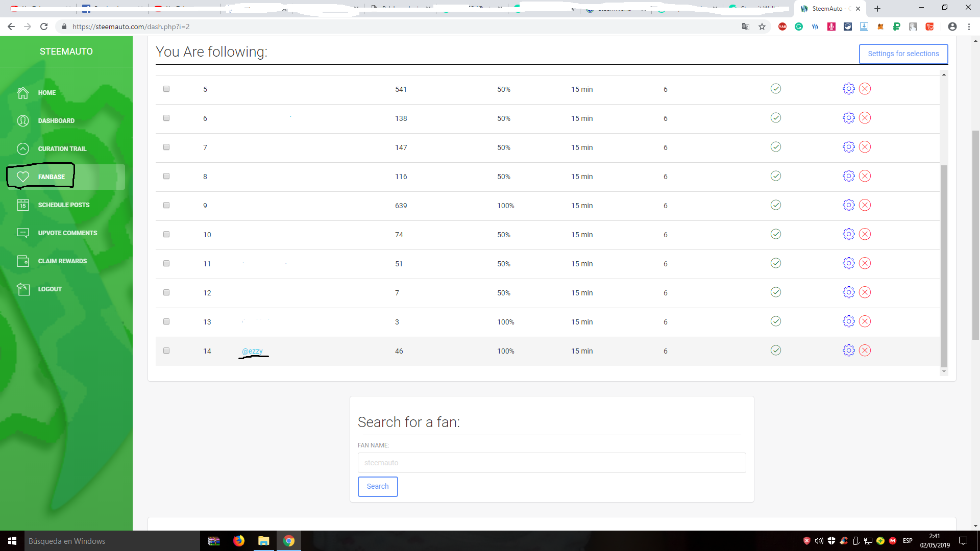Click the Fan Name input field
This screenshot has width=980, height=551.
551,463
